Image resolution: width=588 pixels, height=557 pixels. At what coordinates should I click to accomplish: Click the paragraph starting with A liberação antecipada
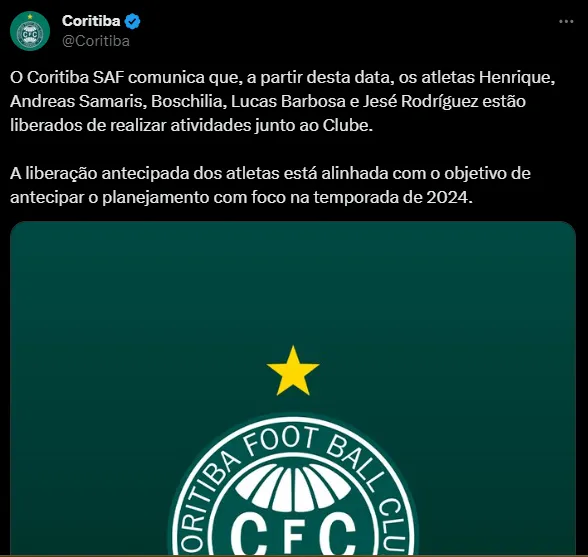pos(270,185)
